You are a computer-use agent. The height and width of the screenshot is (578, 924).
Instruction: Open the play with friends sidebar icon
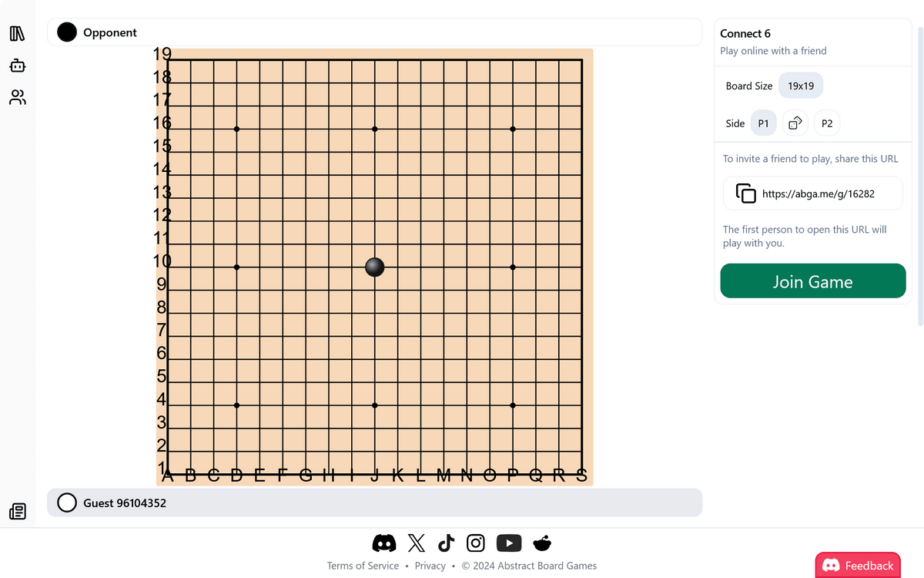point(17,97)
